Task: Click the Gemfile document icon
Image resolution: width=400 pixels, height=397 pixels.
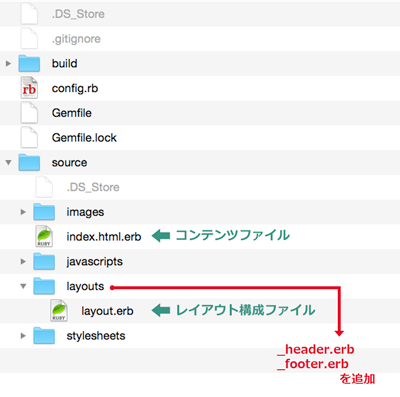Action: 29,113
